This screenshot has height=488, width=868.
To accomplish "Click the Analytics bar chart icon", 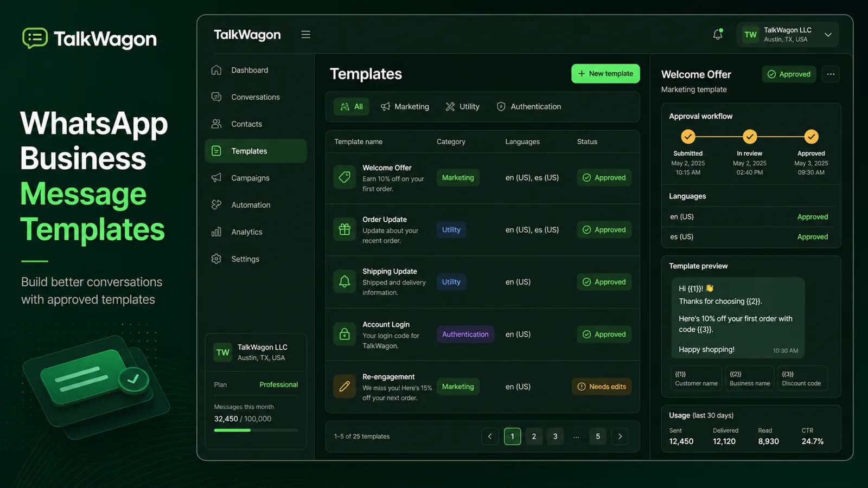I will (x=216, y=232).
